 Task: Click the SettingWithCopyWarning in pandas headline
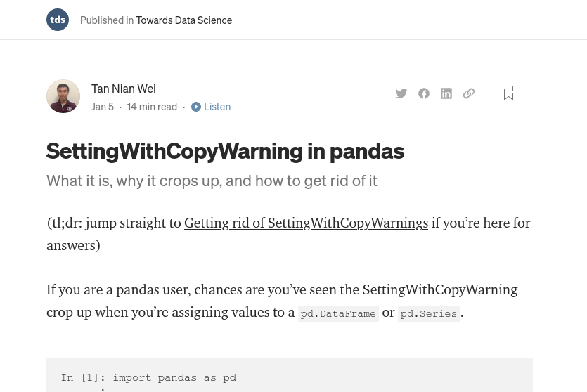[225, 151]
